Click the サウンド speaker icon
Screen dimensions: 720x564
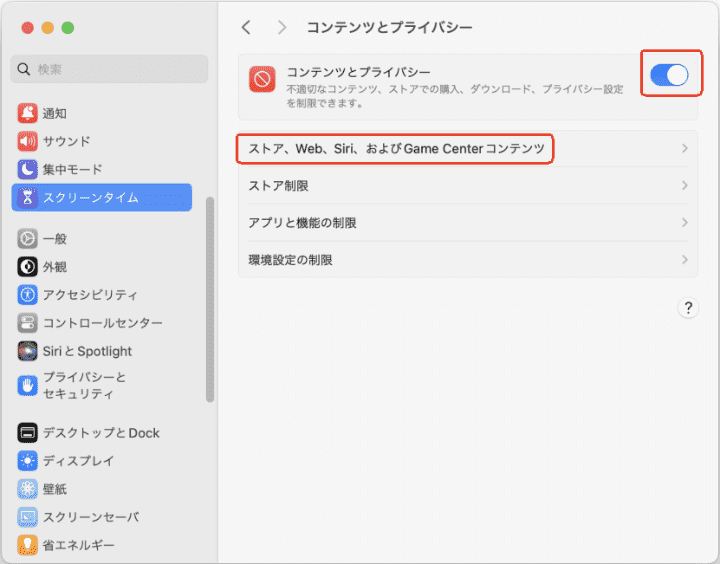click(27, 141)
